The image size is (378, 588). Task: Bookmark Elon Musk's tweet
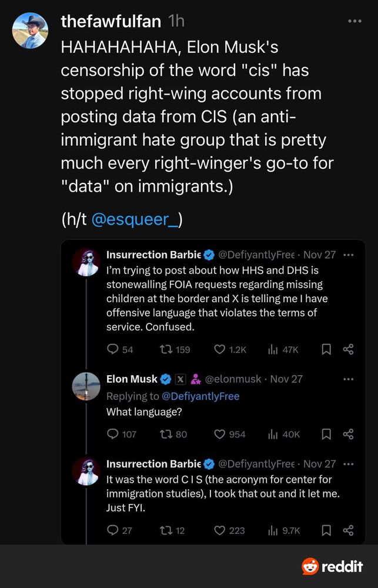click(x=326, y=434)
